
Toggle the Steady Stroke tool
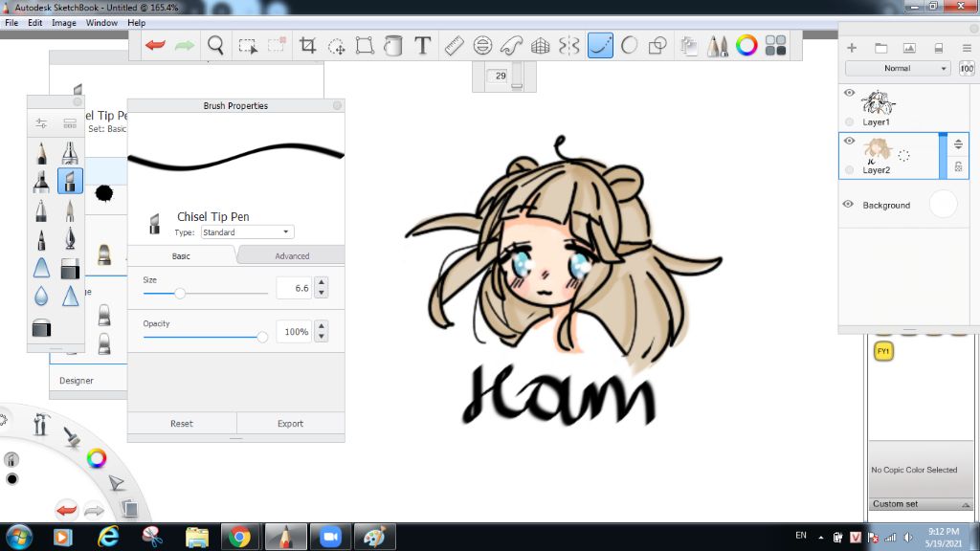pyautogui.click(x=600, y=46)
